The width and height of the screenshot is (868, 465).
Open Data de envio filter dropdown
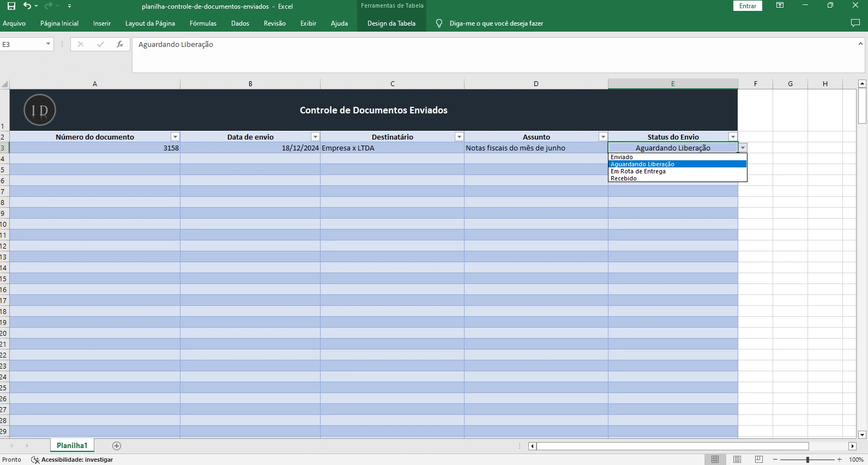coord(315,137)
